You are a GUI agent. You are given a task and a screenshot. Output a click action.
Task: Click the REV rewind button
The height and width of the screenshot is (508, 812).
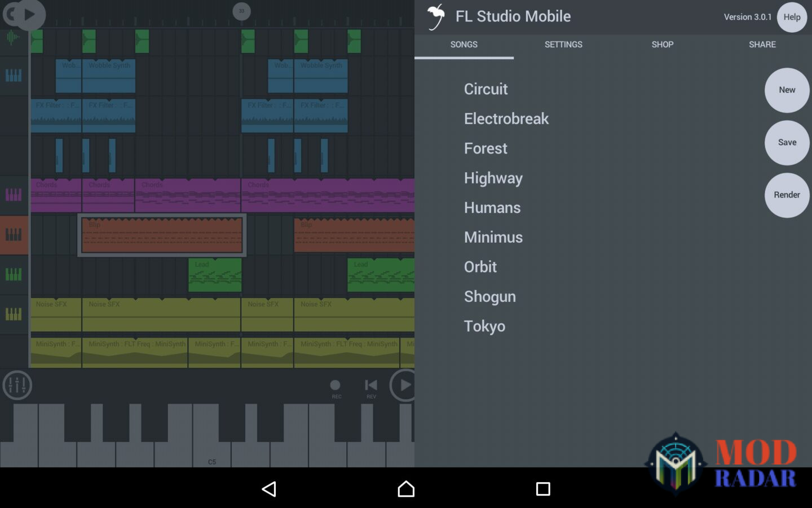tap(371, 388)
